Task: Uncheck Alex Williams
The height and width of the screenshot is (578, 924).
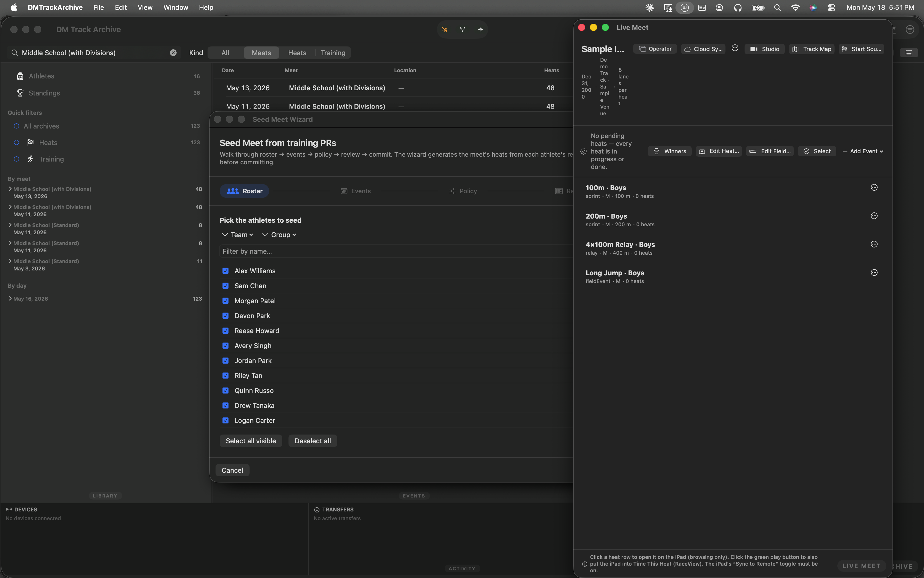Action: (226, 271)
